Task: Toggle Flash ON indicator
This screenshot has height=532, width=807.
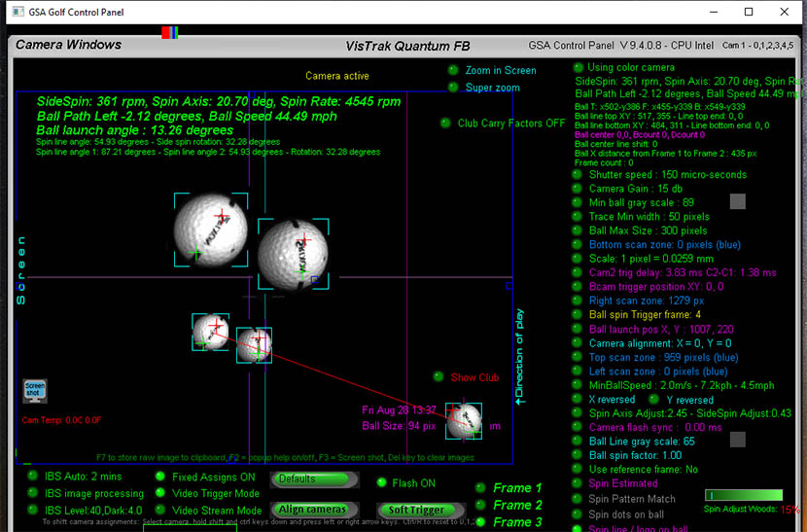Action: (381, 483)
